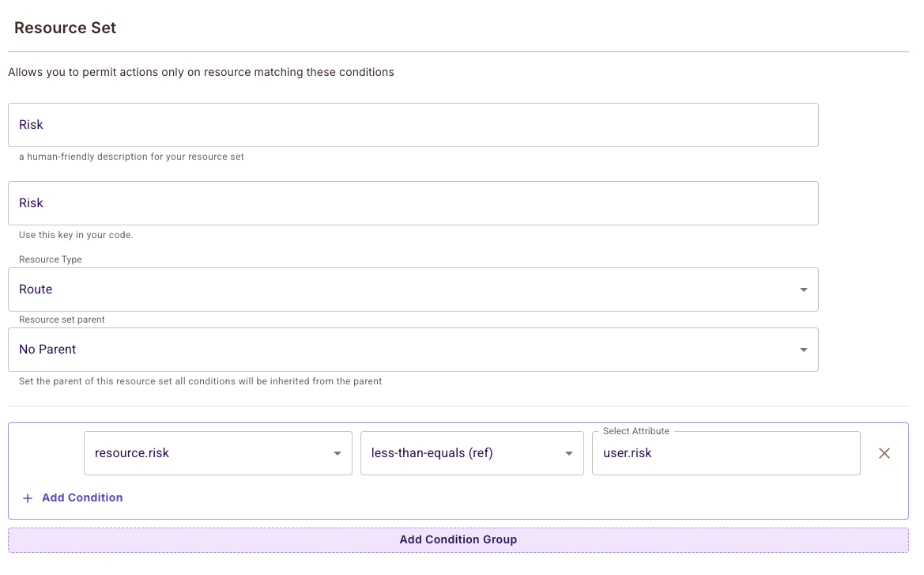Click the Select Attribute label
The height and width of the screenshot is (575, 924).
635,431
